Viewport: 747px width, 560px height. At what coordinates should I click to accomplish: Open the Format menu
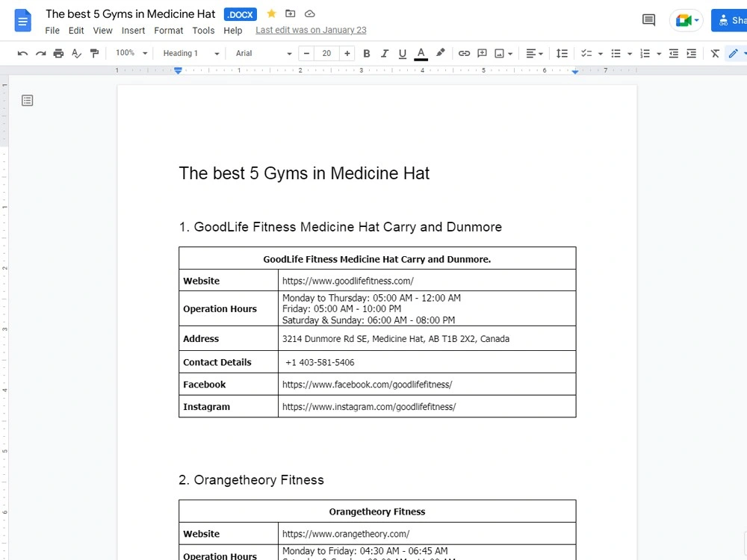(169, 31)
